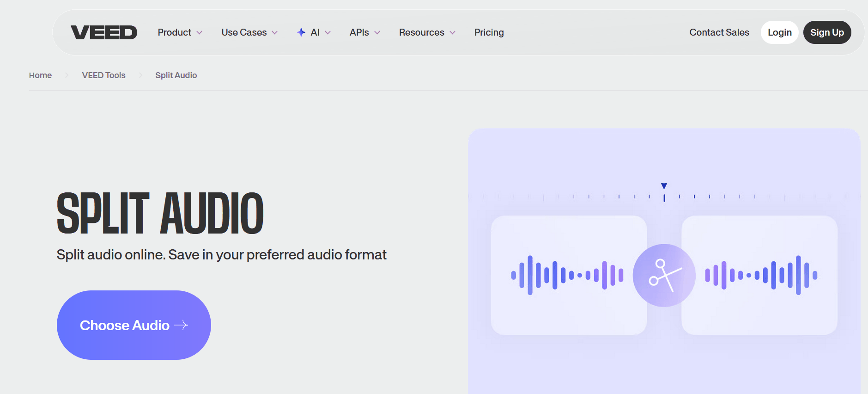Click the left audio waveform graphic
This screenshot has width=868, height=394.
[x=567, y=275]
